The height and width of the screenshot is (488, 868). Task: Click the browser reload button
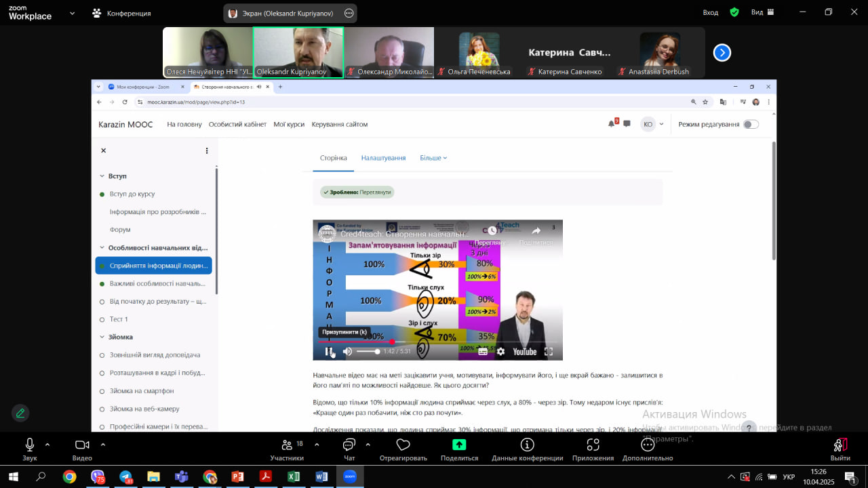click(x=125, y=102)
